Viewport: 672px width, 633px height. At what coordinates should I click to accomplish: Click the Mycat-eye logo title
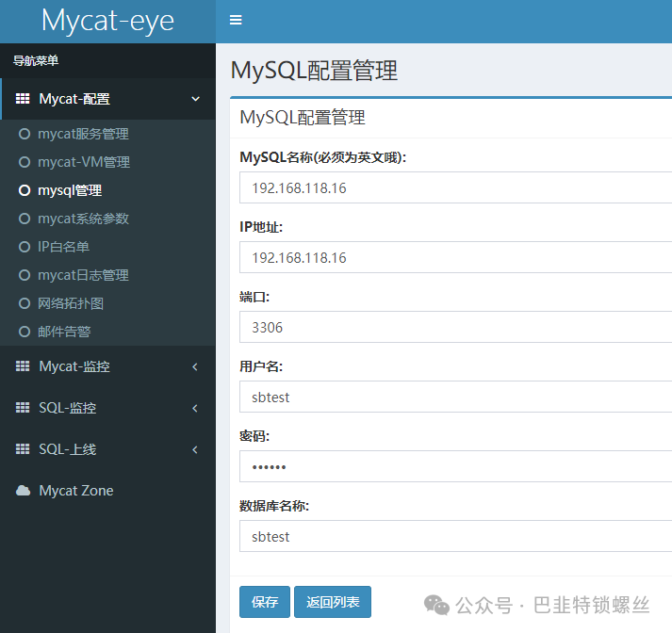[107, 21]
